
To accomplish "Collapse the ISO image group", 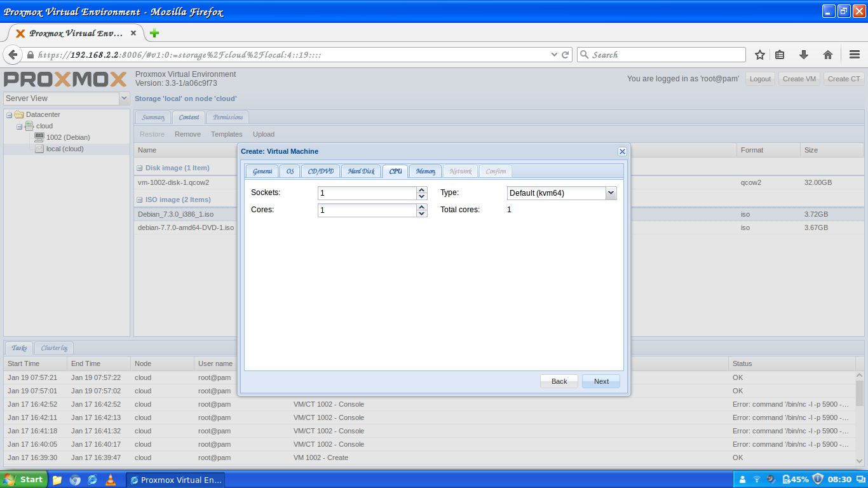I will coord(140,200).
